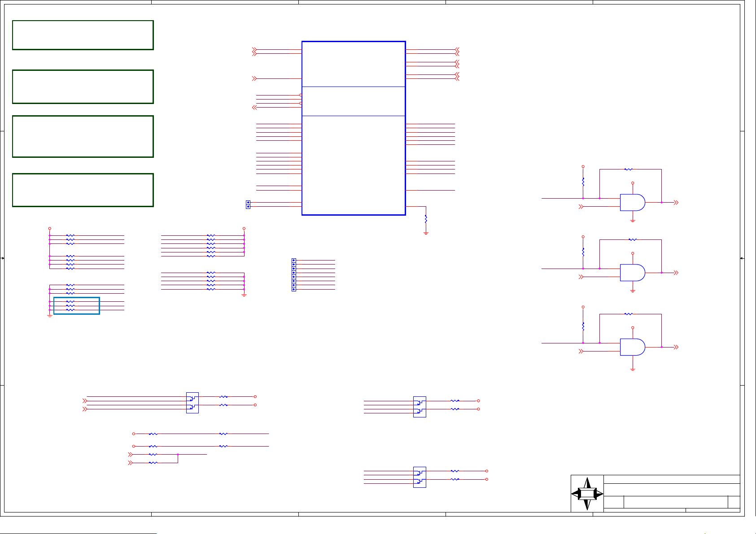
Task: Select the lowest dual transistor package near title block
Action: [x=420, y=477]
